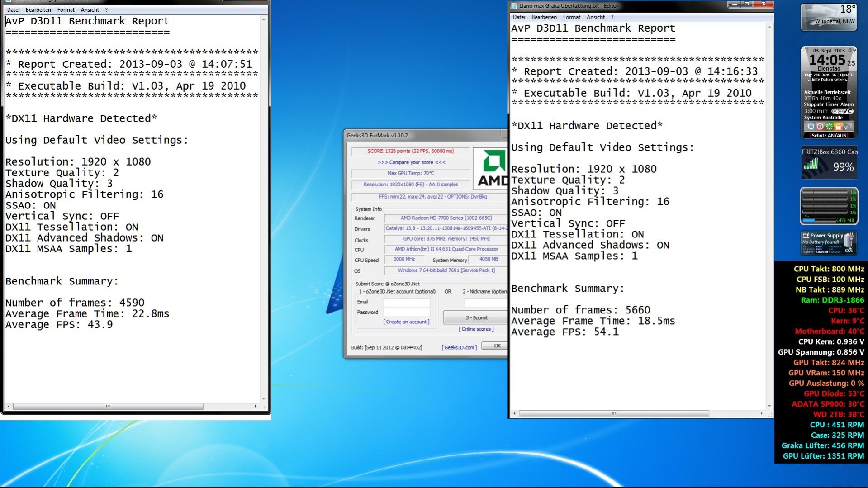Image resolution: width=868 pixels, height=488 pixels.
Task: Click the green signal bars in FRITZ!Box gadget
Action: point(811,164)
